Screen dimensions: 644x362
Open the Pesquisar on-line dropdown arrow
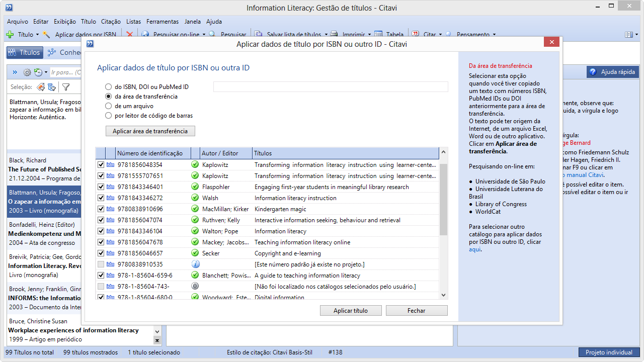tap(204, 35)
